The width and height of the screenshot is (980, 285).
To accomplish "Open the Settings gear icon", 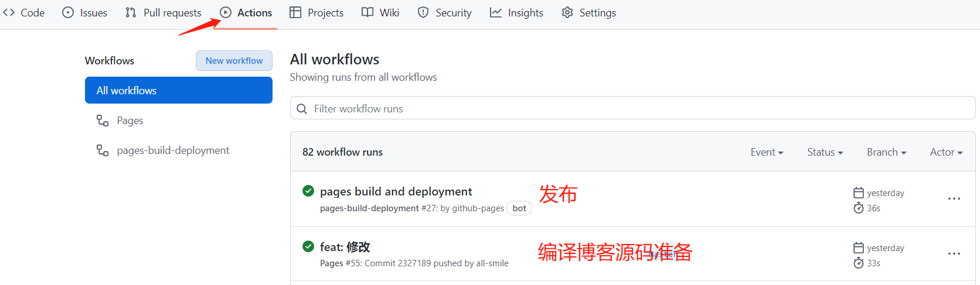I will [x=567, y=12].
